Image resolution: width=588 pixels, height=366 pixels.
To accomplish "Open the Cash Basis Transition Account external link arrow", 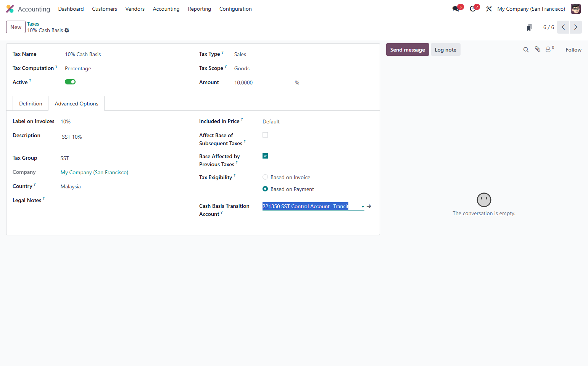I will click(369, 206).
